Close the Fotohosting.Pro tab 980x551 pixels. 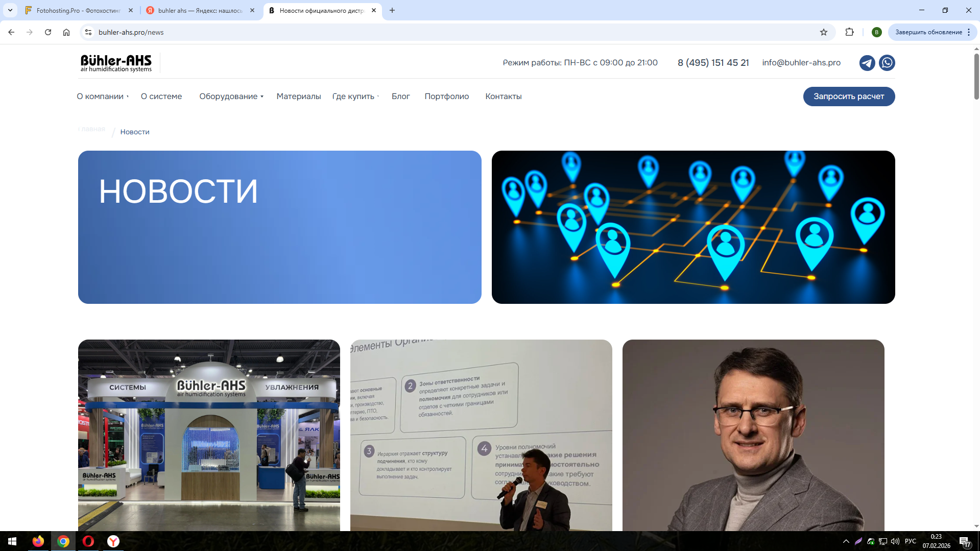coord(131,10)
